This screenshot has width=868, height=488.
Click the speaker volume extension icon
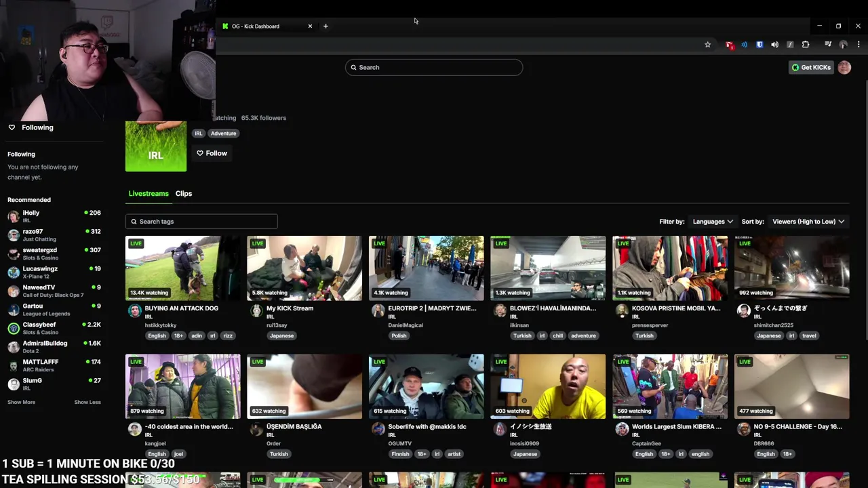774,45
